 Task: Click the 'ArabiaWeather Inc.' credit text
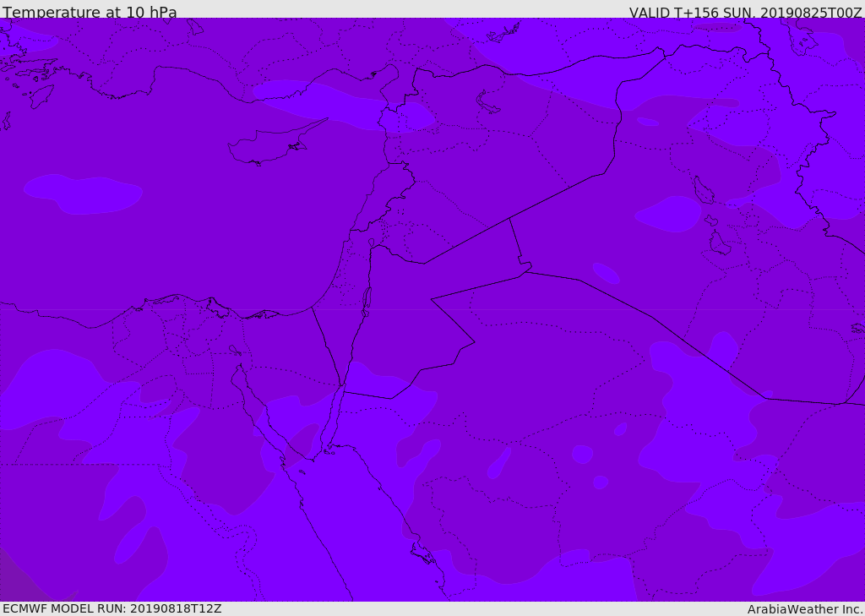[x=805, y=609]
